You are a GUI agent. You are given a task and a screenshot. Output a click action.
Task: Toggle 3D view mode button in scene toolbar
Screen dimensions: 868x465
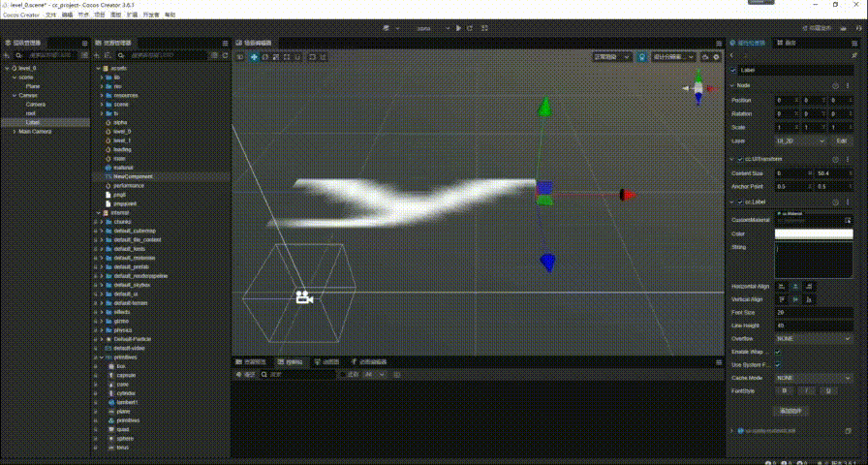(240, 57)
